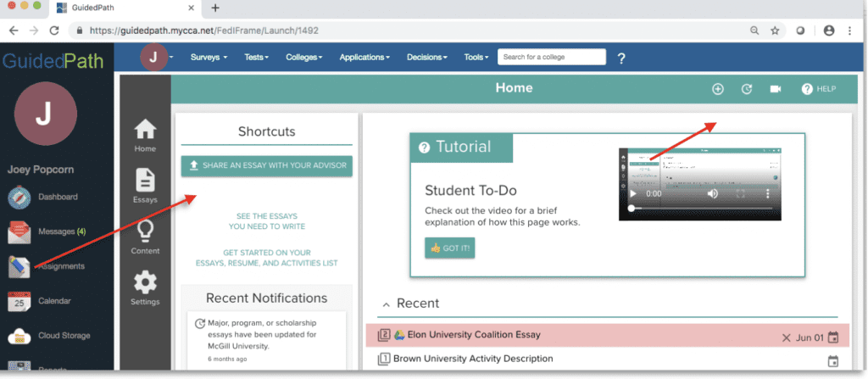Viewport: 868px width, 379px height.
Task: Open the Essays panel icon
Action: point(145,187)
